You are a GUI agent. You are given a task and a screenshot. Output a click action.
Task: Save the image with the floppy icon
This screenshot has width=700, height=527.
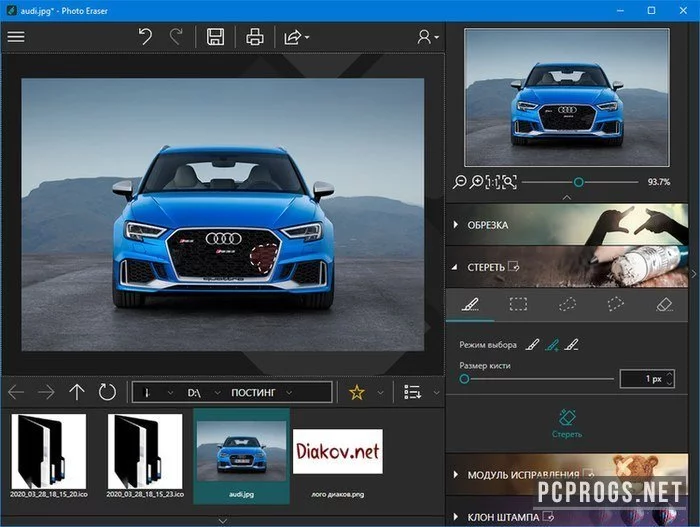(x=215, y=37)
